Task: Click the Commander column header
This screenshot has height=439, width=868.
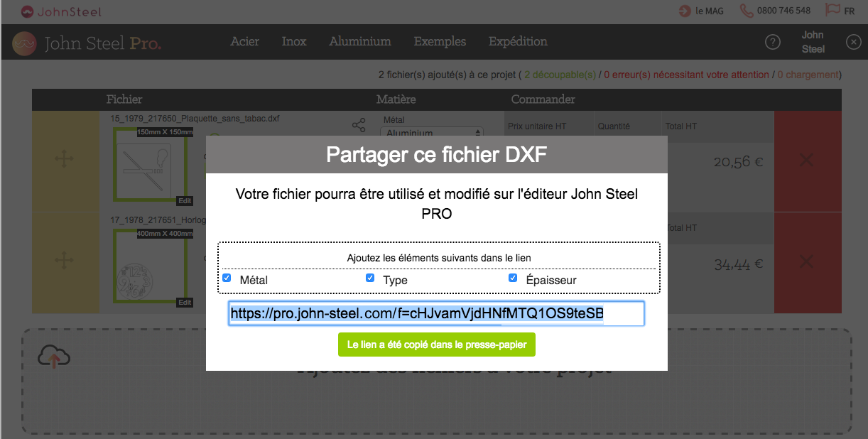Action: click(x=543, y=99)
